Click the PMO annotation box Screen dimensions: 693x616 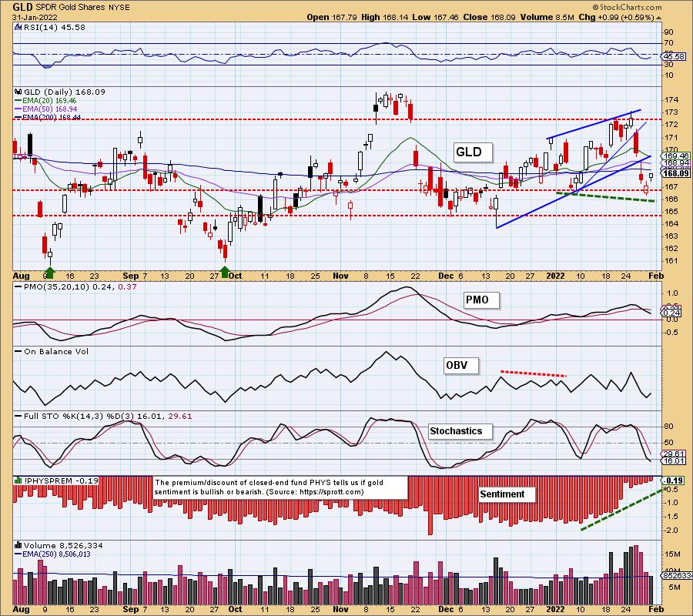481,300
